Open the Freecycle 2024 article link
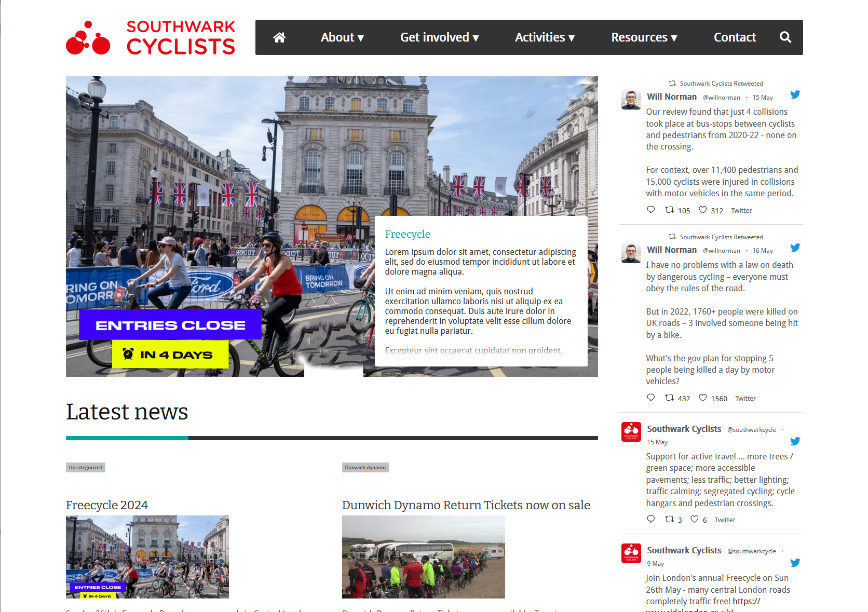This screenshot has height=612, width=868. coord(106,505)
